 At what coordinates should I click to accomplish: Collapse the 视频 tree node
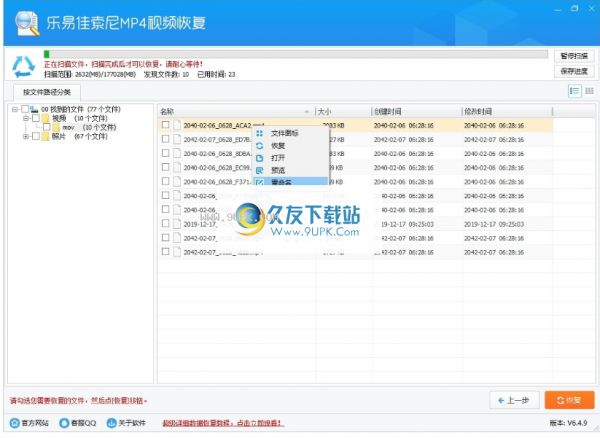click(25, 118)
